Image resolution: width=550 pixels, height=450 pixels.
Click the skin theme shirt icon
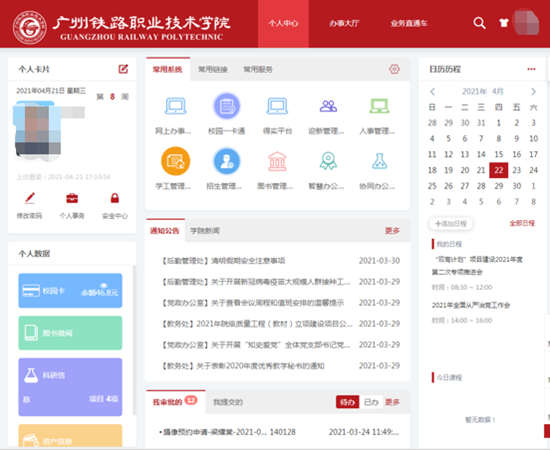pyautogui.click(x=504, y=23)
